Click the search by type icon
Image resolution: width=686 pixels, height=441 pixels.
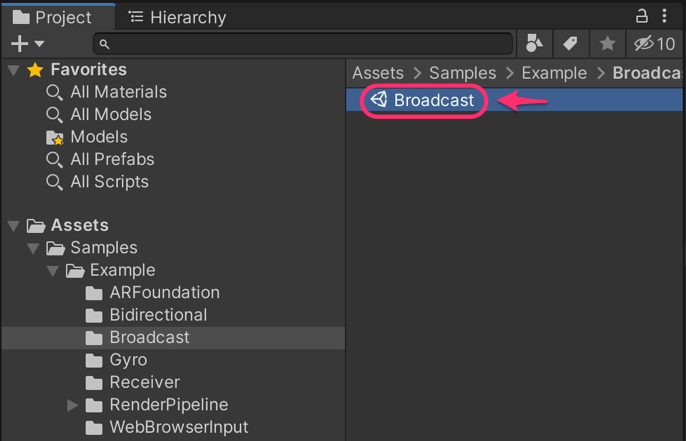(x=534, y=43)
